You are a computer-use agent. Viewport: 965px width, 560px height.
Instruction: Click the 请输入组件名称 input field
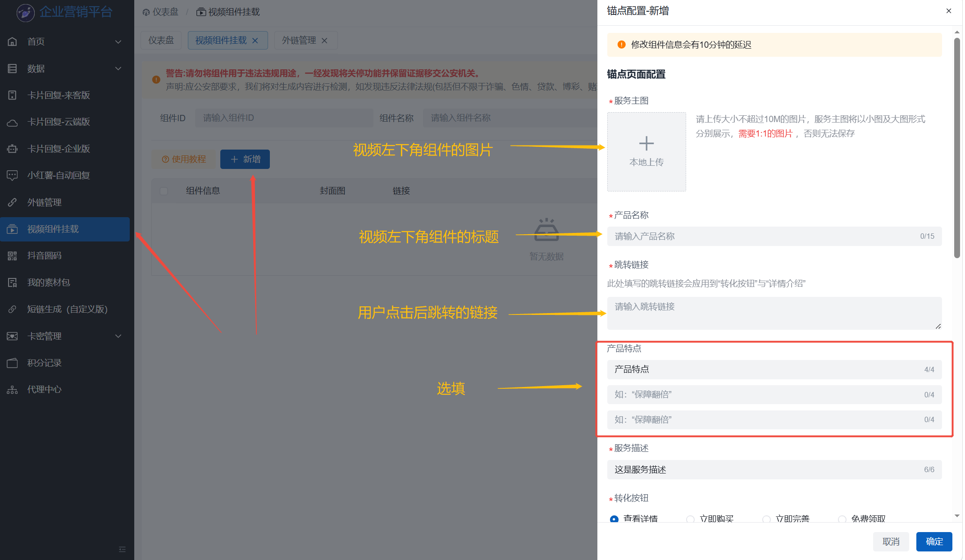510,118
